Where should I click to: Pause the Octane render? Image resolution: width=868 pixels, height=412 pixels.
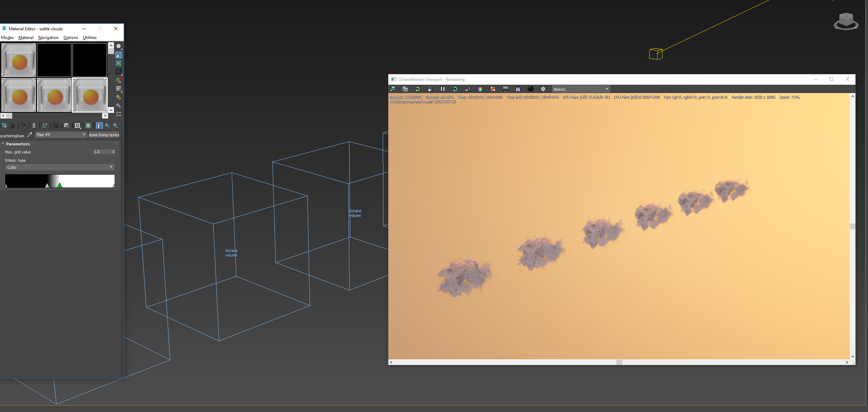442,89
